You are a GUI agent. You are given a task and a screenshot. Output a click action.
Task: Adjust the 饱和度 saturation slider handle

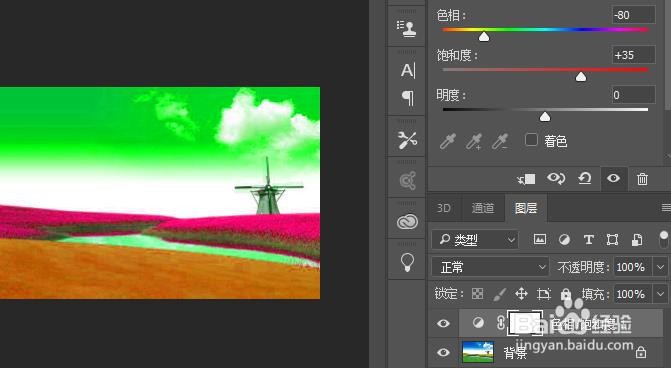click(581, 77)
